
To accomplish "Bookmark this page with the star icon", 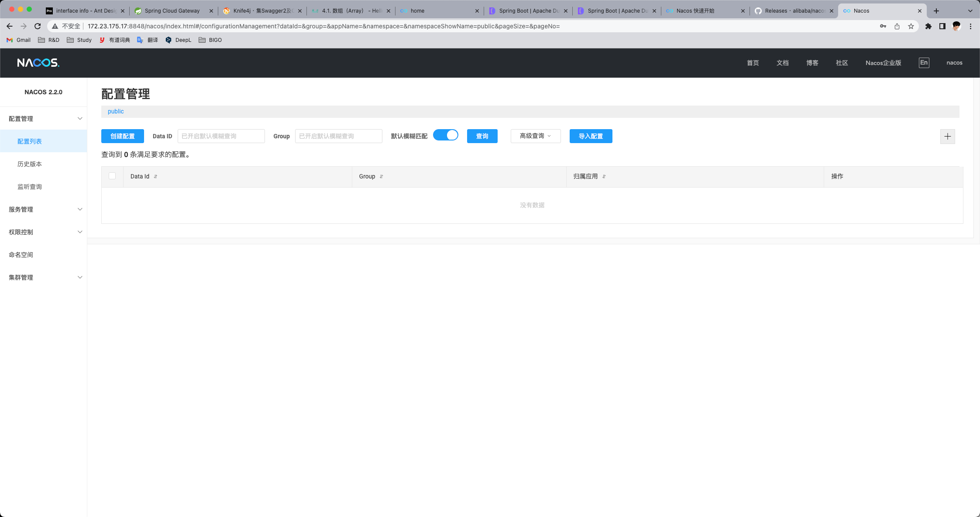I will tap(911, 26).
